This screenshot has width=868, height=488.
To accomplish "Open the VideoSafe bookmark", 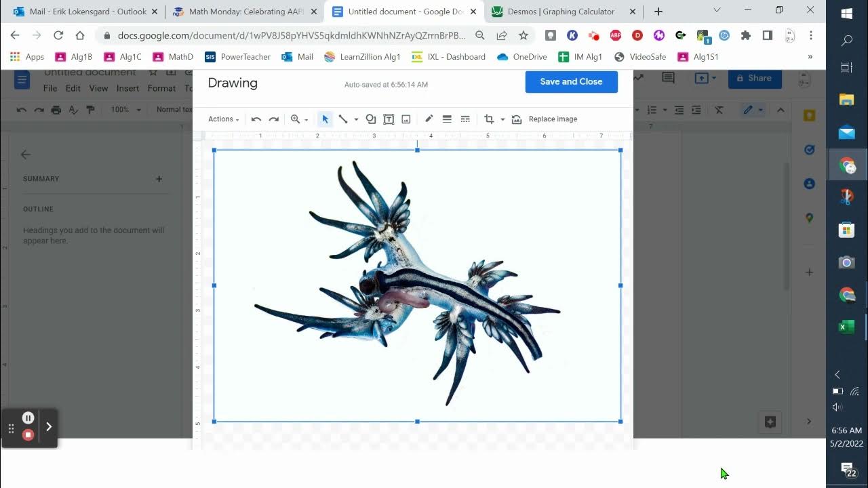I will tap(640, 57).
